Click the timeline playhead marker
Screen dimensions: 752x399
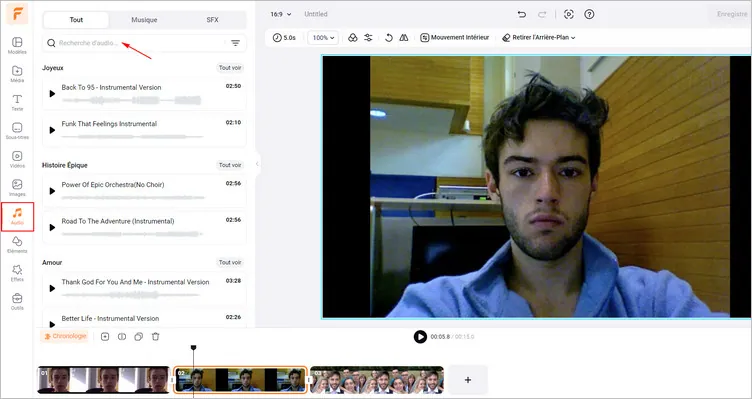pos(193,347)
